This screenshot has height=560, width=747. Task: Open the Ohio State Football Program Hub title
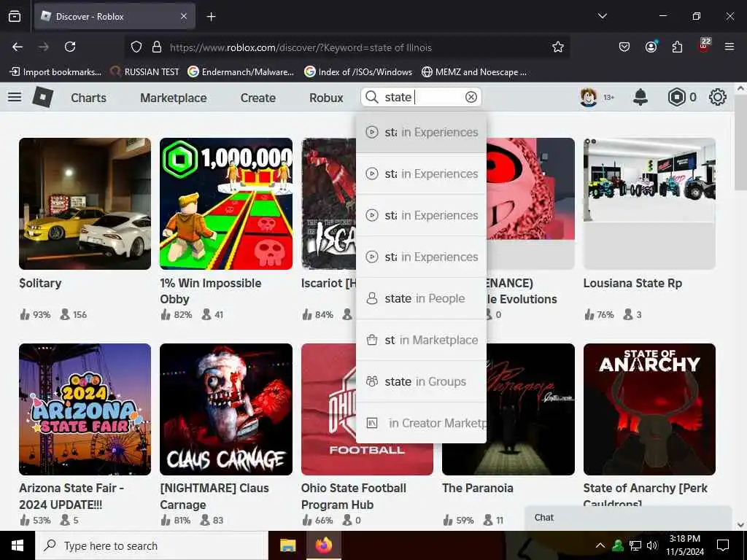[354, 496]
